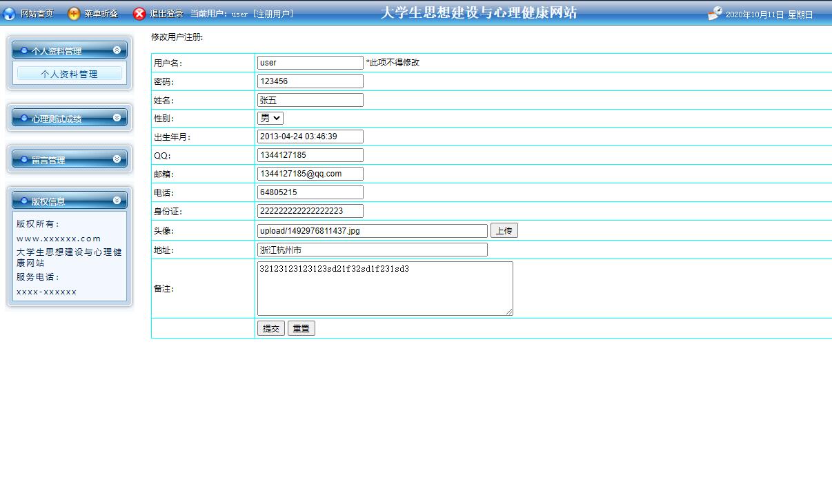Screen dimensions: 832x504
Task: Click the 出生年月 date field
Action: tap(310, 137)
